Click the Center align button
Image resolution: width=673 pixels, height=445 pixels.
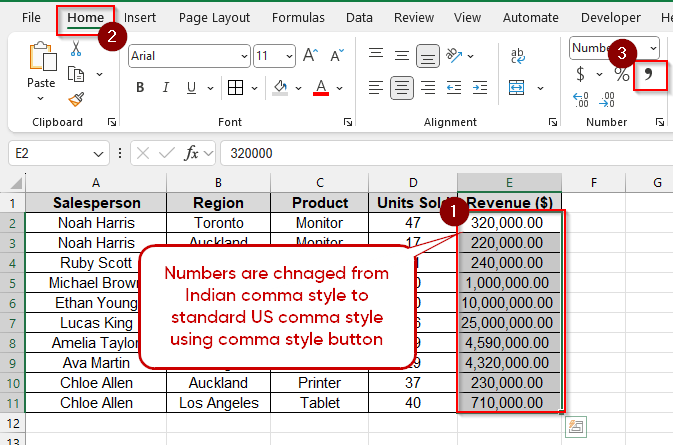pos(401,88)
